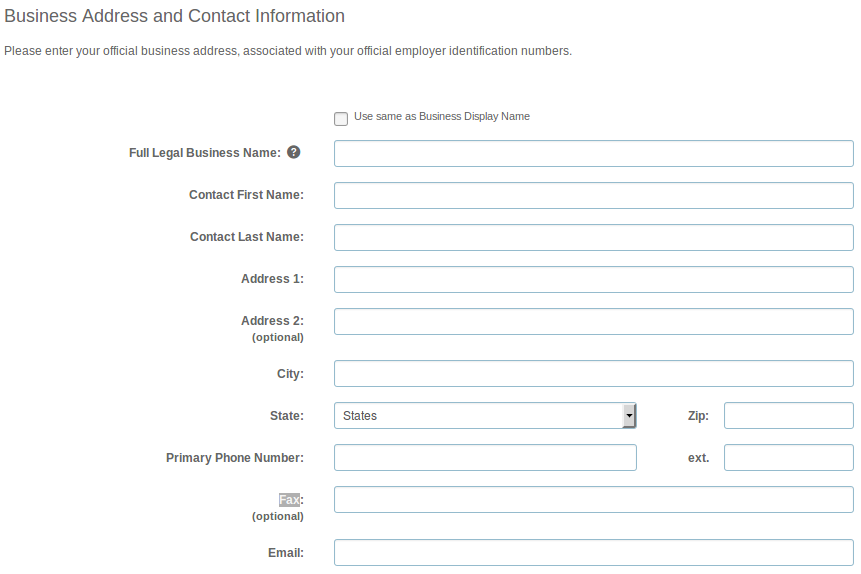
Task: Click the optional Address 2 field
Action: point(594,321)
